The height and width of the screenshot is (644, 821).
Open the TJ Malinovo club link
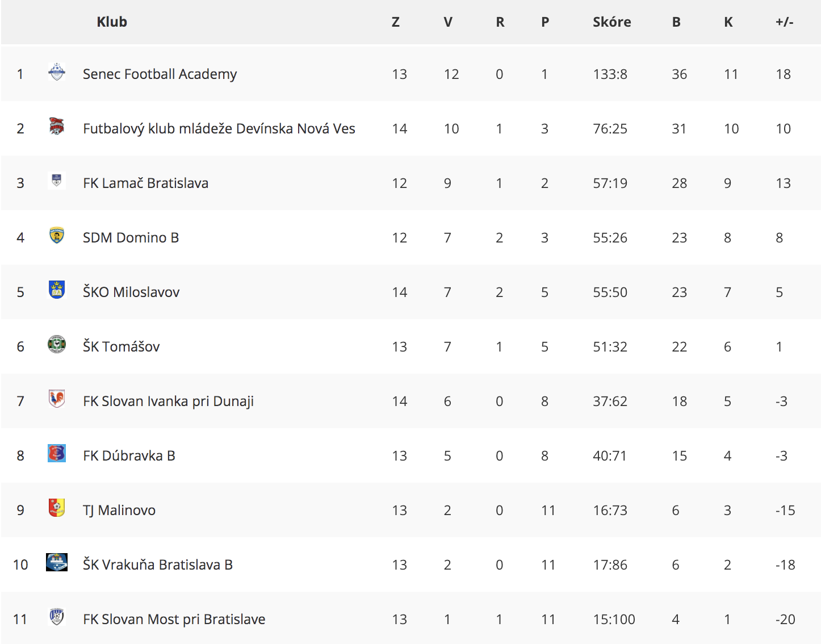tap(119, 511)
